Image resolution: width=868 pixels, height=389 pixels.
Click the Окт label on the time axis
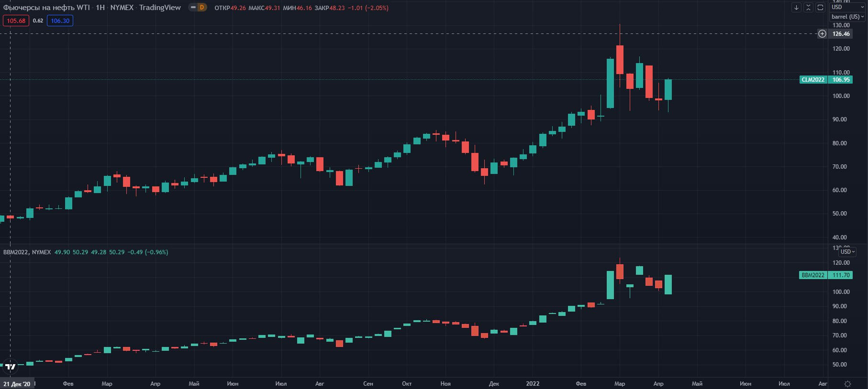pos(407,384)
